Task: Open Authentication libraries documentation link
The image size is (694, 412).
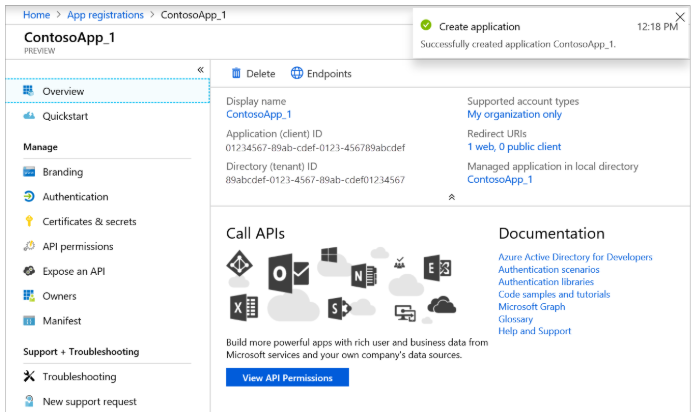Action: point(546,281)
